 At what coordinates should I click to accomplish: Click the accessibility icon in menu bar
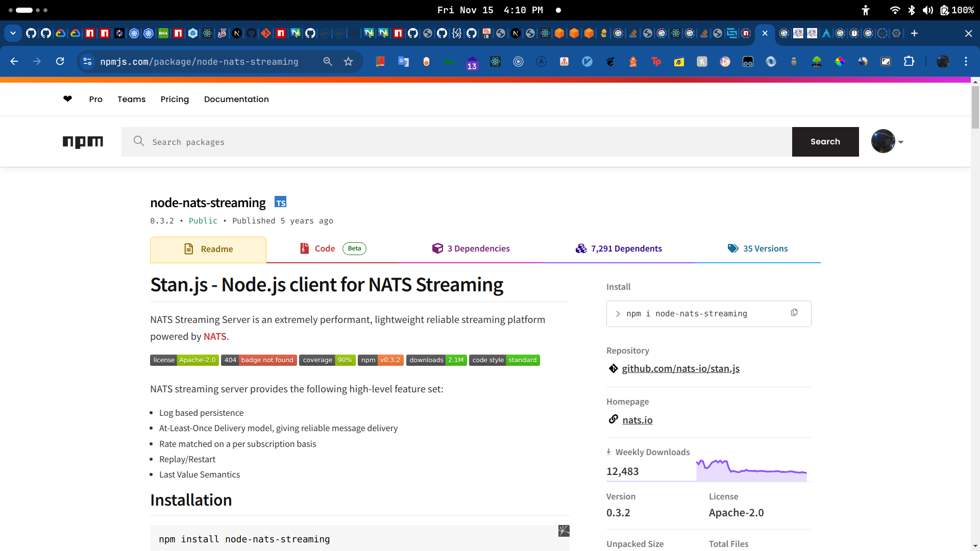coord(866,10)
